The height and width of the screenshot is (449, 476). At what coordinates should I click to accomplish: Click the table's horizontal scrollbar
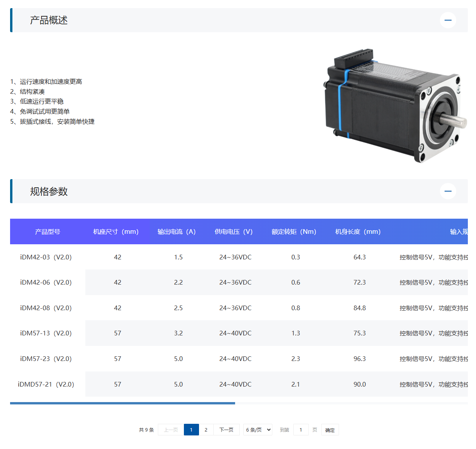123,403
